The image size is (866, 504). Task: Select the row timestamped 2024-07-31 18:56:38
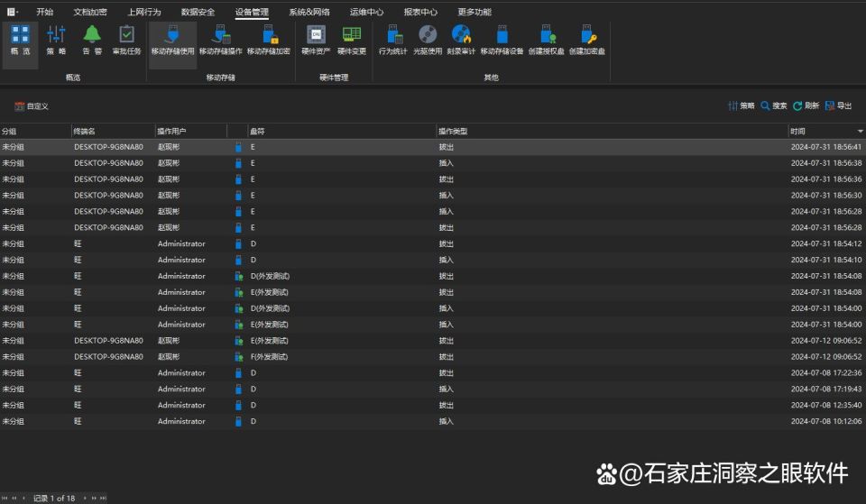pyautogui.click(x=433, y=163)
